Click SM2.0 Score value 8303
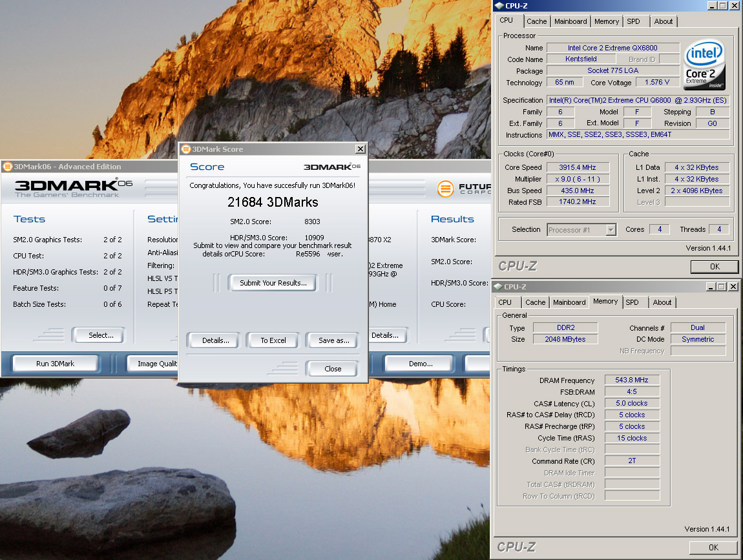743x560 pixels. coord(312,222)
